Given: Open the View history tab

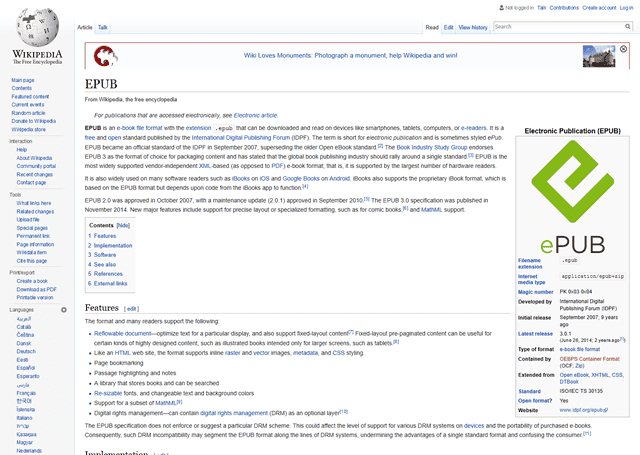Looking at the screenshot, I should pos(473,27).
